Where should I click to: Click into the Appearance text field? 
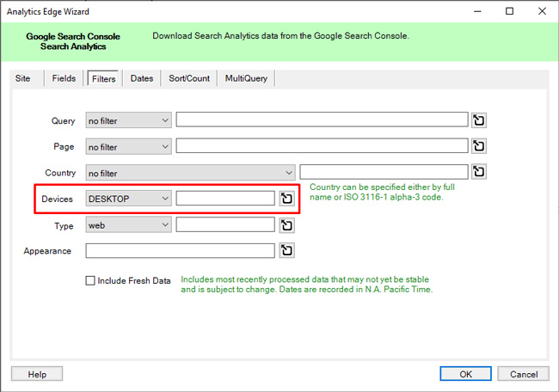click(x=180, y=251)
